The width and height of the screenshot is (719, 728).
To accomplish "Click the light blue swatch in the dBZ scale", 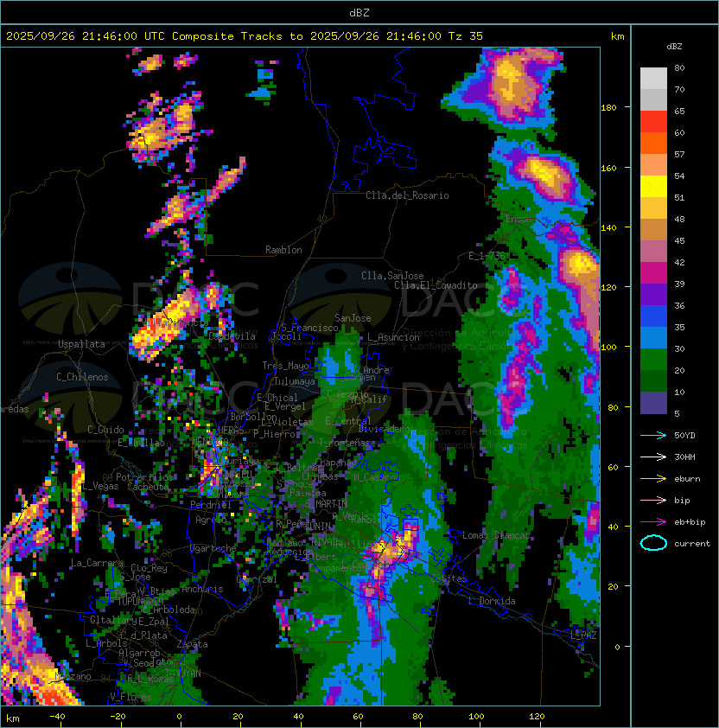I will click(x=653, y=338).
